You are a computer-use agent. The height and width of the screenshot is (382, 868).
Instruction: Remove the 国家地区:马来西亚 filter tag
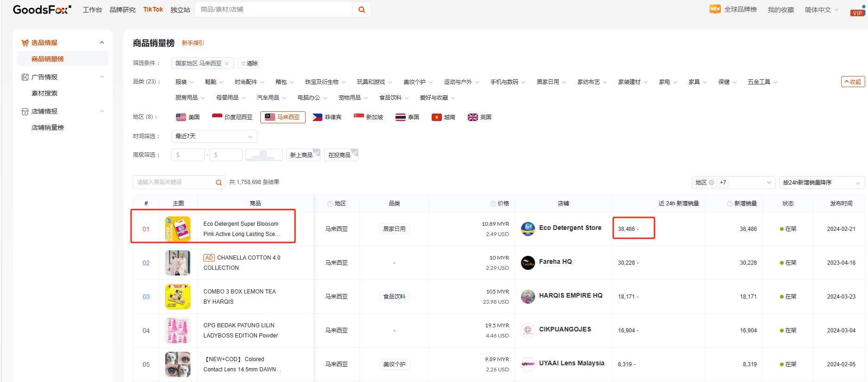pos(226,64)
